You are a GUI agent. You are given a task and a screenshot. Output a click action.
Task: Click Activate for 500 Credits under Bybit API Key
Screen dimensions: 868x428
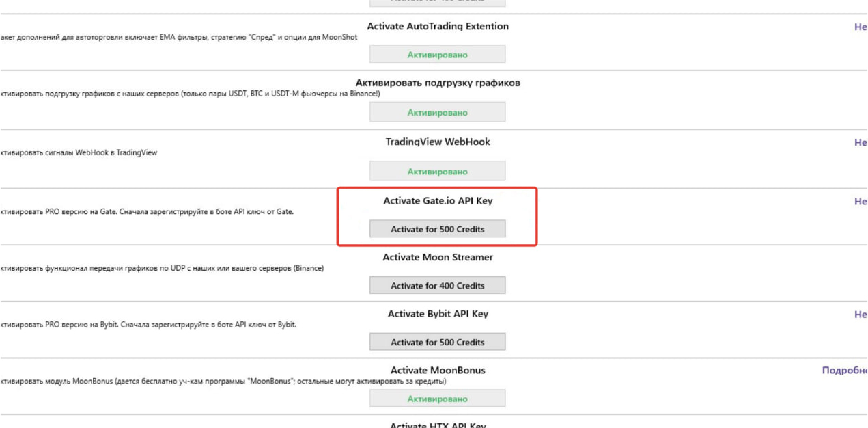(x=438, y=342)
